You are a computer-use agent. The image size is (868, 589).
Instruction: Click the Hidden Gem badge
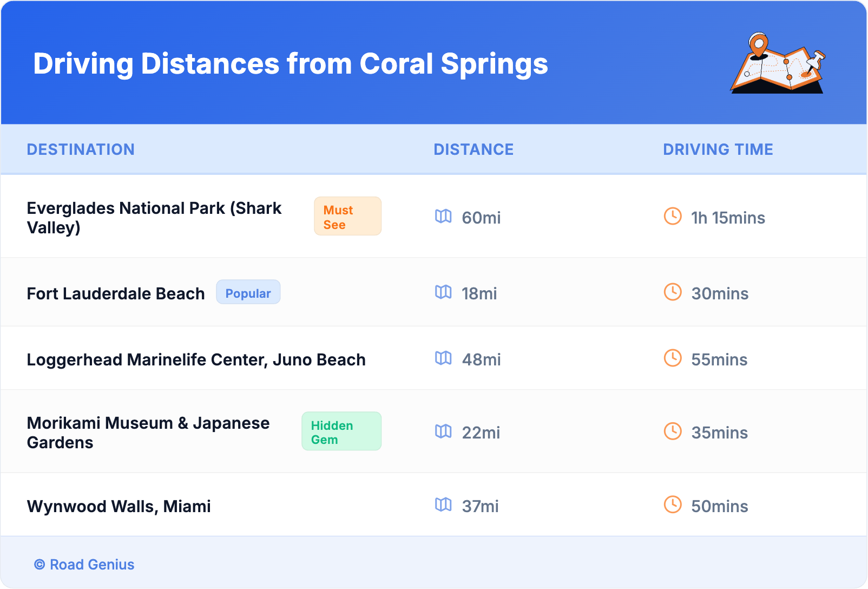tap(341, 432)
